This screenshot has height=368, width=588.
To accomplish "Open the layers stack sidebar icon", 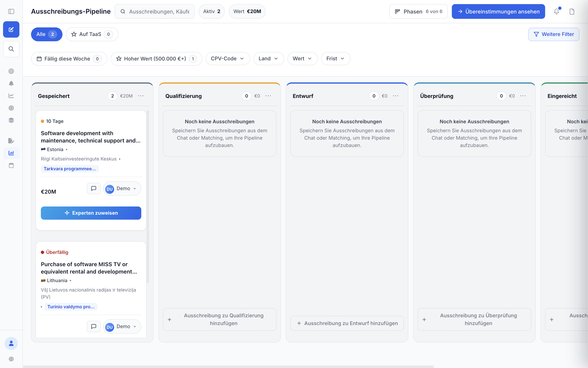I will pyautogui.click(x=11, y=120).
